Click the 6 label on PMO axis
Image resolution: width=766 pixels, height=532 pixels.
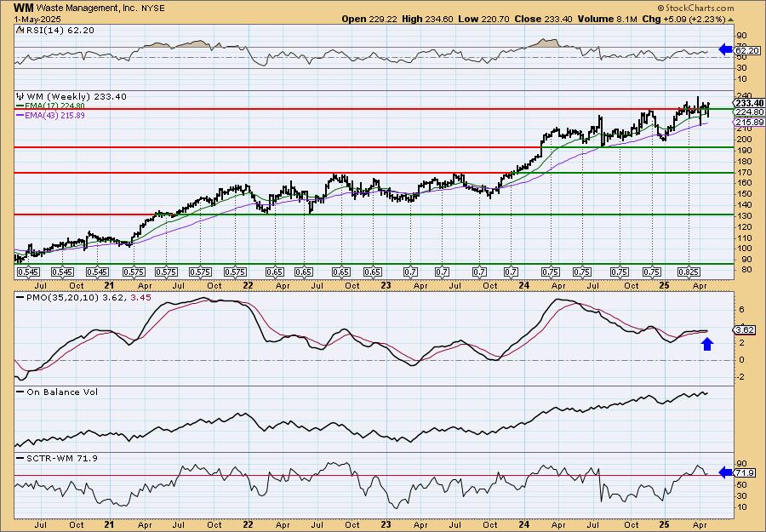click(741, 309)
